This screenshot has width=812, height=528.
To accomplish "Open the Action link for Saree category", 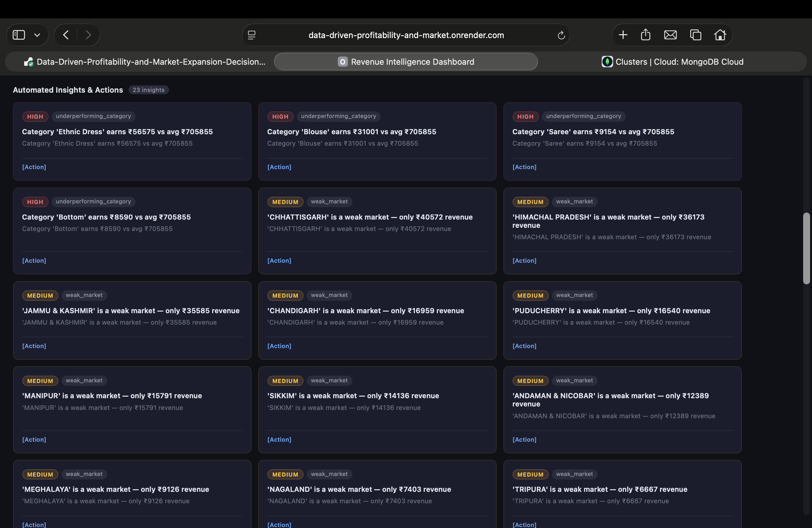I will (524, 167).
